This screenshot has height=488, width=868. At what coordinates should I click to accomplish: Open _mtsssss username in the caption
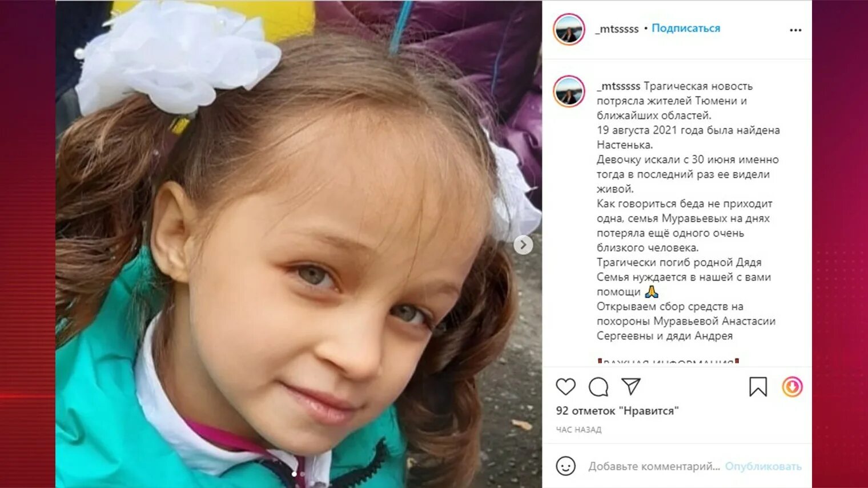tap(618, 86)
